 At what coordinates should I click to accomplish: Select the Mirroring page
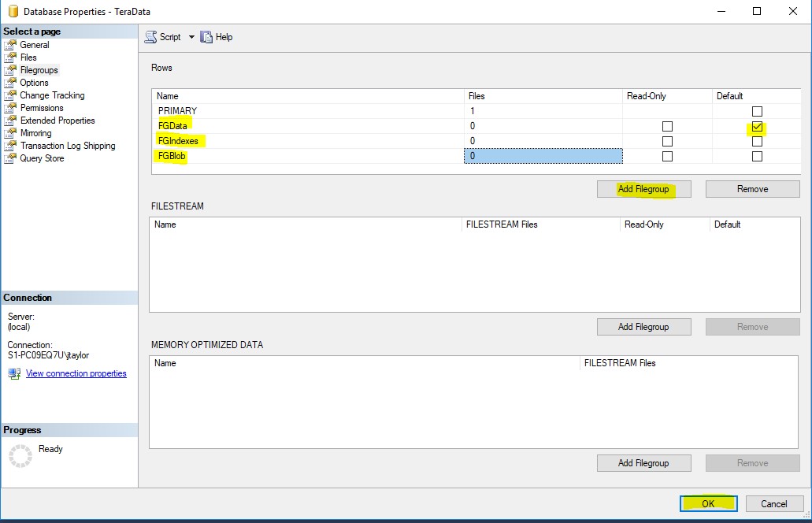pyautogui.click(x=35, y=133)
